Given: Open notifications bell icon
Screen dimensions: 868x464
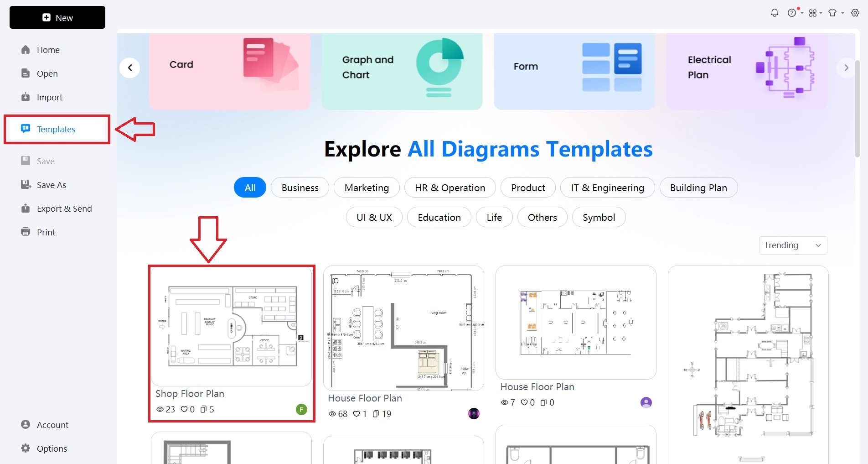Looking at the screenshot, I should (775, 13).
